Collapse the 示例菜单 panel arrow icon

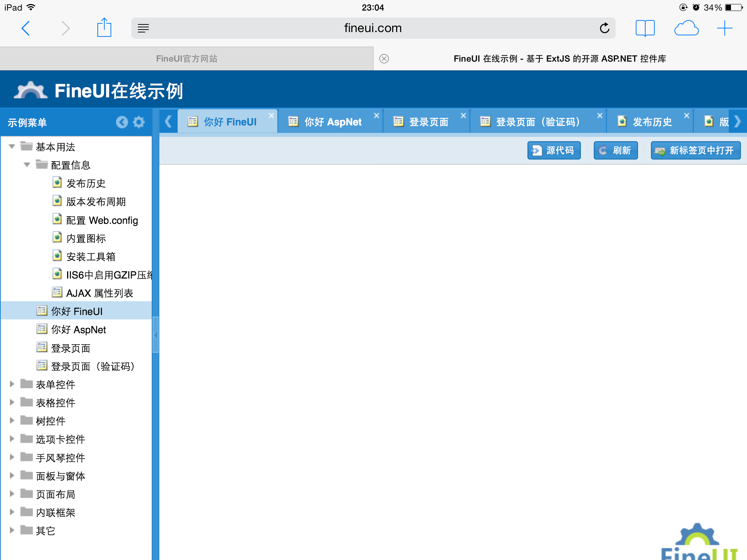coord(122,122)
